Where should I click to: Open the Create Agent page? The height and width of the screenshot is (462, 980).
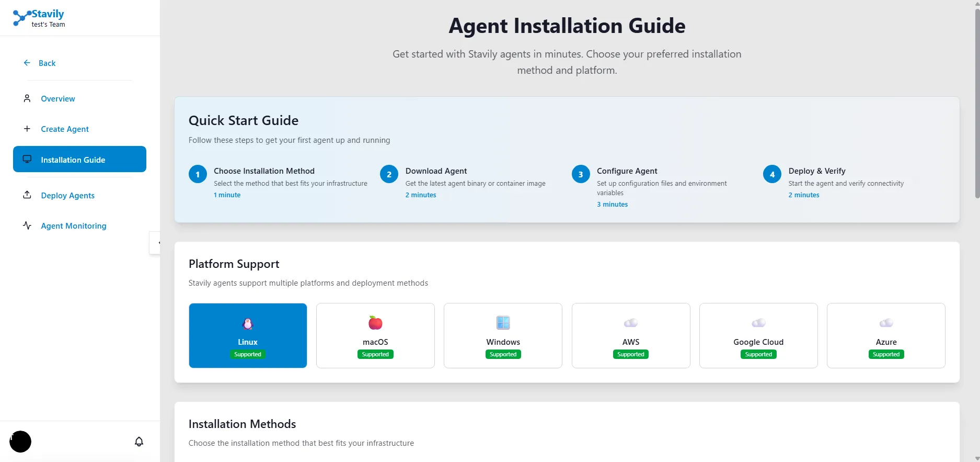[79, 129]
